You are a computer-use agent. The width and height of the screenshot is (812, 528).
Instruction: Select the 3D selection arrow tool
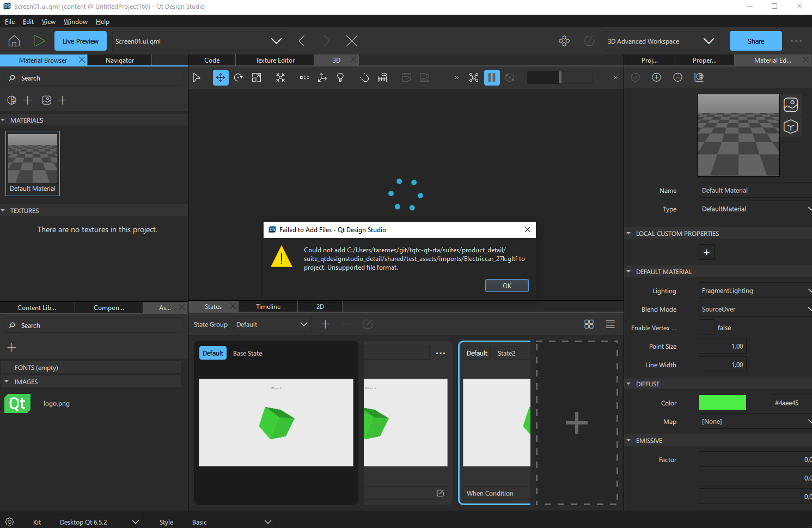point(197,78)
